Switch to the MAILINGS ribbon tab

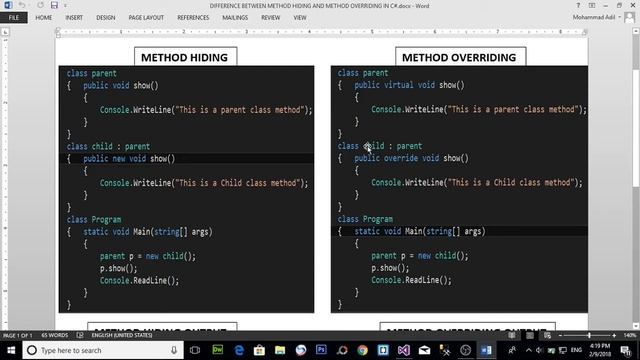235,18
